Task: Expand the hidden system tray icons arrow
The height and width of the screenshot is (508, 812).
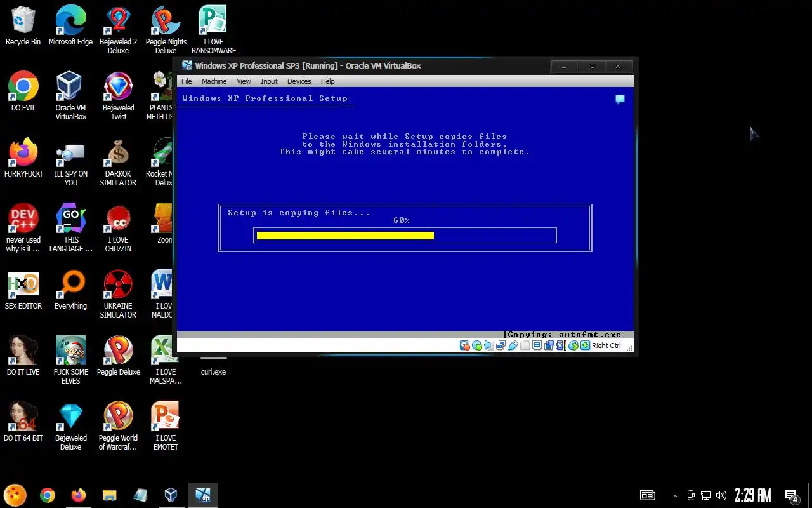Action: 674,496
